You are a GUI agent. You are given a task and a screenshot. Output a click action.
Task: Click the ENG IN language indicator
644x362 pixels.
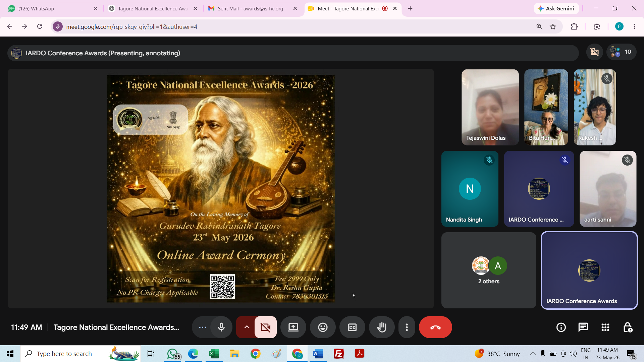(x=586, y=354)
